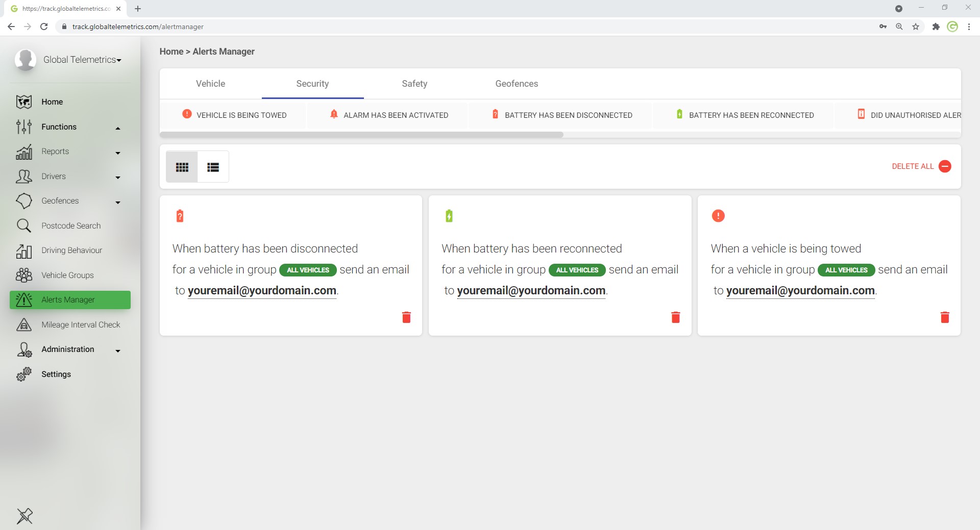Open Postcode Search from sidebar
This screenshot has width=980, height=530.
tap(70, 225)
